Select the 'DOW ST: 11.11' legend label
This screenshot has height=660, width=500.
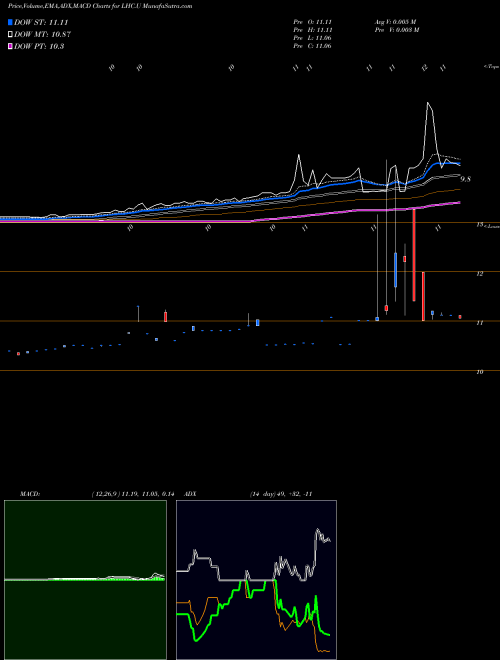pos(41,22)
